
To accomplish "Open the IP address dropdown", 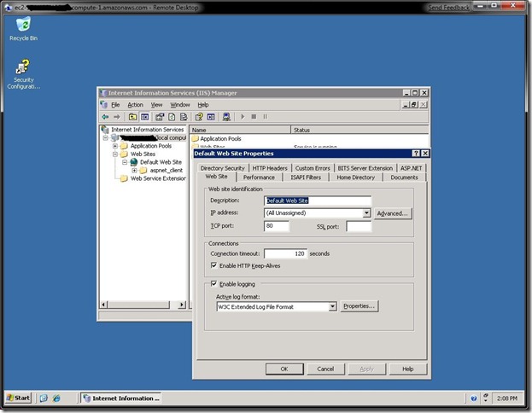I will click(366, 213).
